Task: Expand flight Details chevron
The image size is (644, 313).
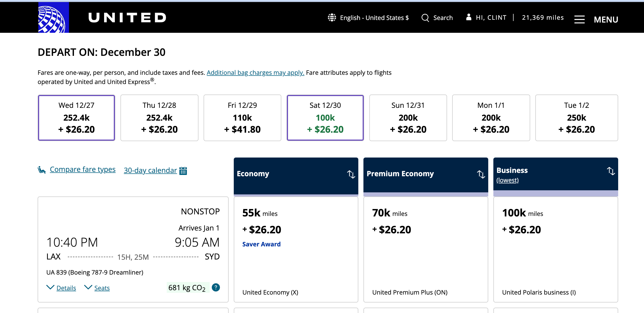Action: (x=50, y=287)
